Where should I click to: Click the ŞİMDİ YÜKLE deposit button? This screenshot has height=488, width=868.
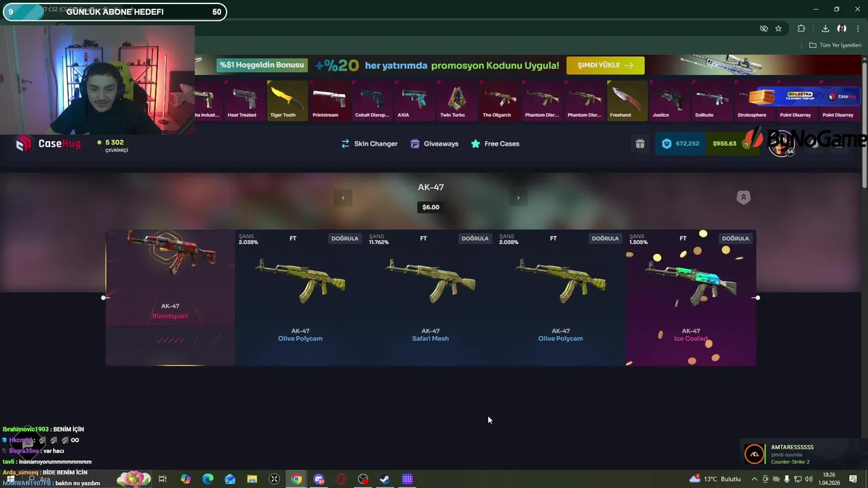(605, 65)
